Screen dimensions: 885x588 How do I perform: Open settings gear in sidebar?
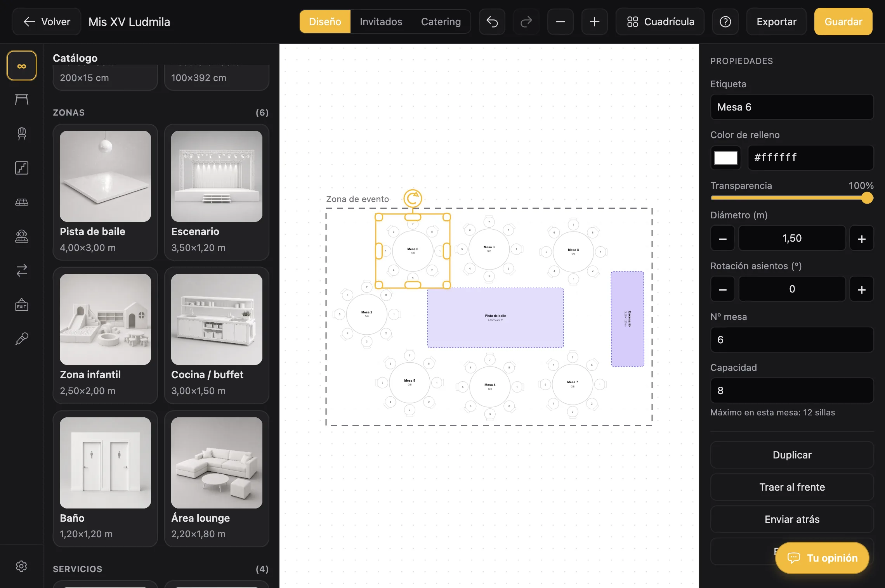point(21,566)
